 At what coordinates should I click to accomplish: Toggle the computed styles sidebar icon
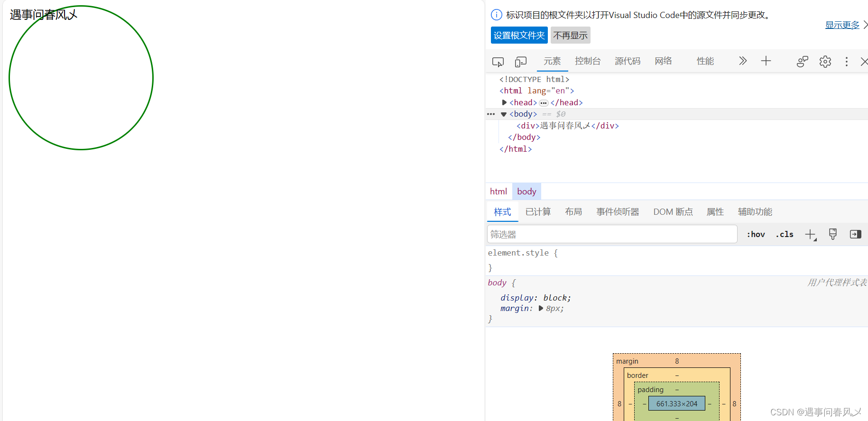(x=856, y=234)
